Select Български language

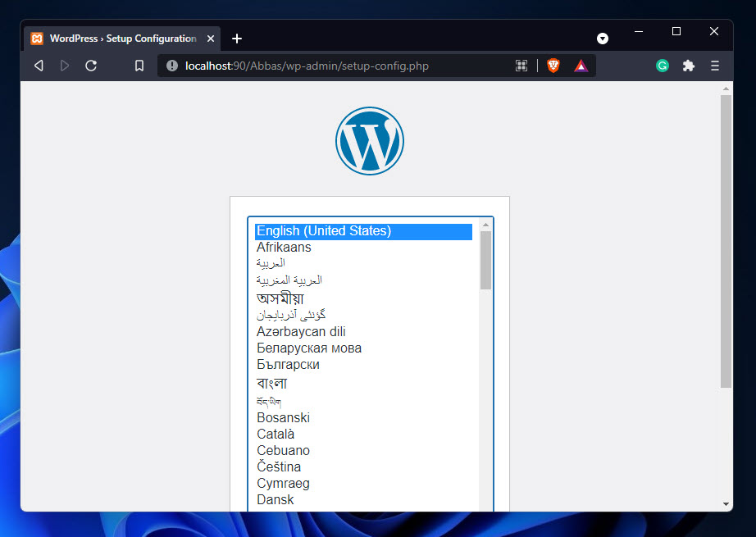tap(363, 365)
